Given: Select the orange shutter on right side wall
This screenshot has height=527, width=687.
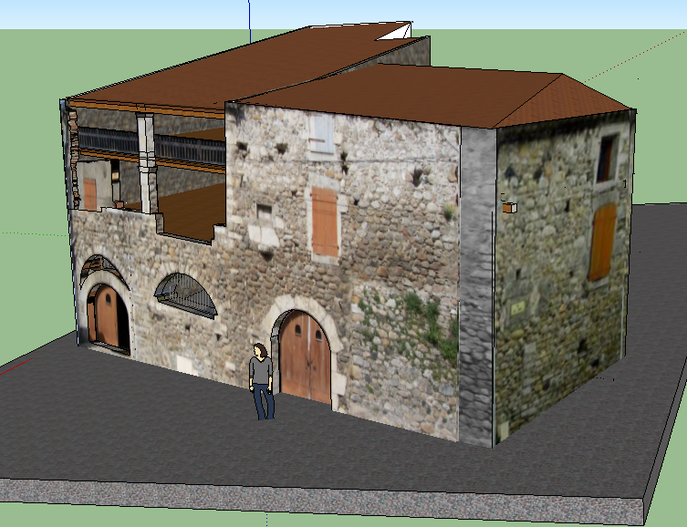Looking at the screenshot, I should 602,242.
